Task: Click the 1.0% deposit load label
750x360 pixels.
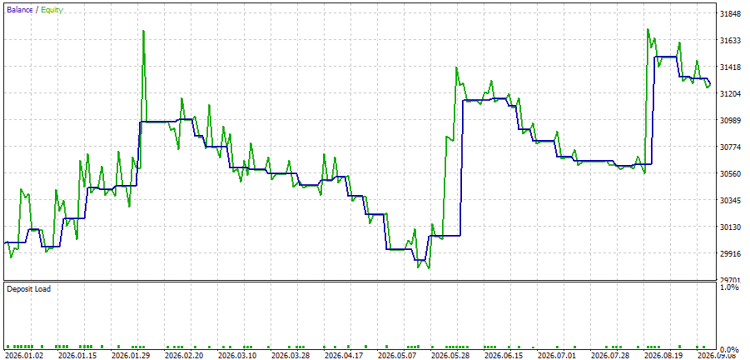Action: pyautogui.click(x=729, y=287)
